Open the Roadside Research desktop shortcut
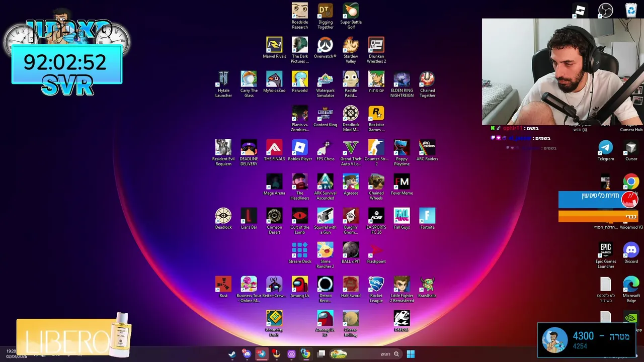644x362 pixels. point(300,16)
